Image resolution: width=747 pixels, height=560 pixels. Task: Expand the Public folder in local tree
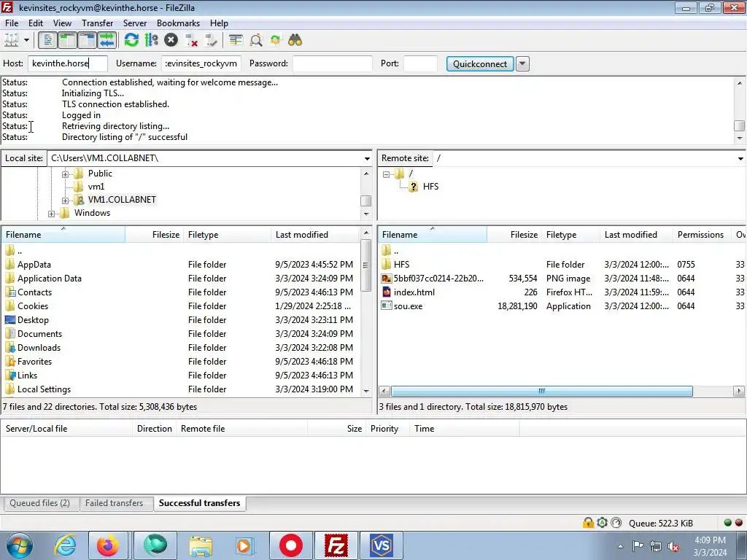pyautogui.click(x=65, y=174)
